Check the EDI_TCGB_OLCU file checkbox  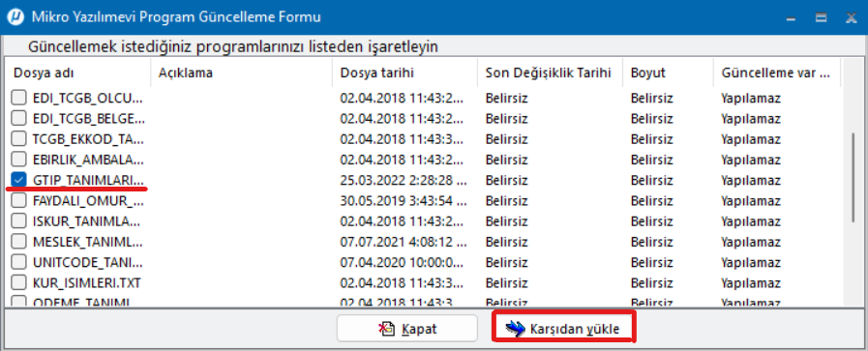tap(18, 99)
